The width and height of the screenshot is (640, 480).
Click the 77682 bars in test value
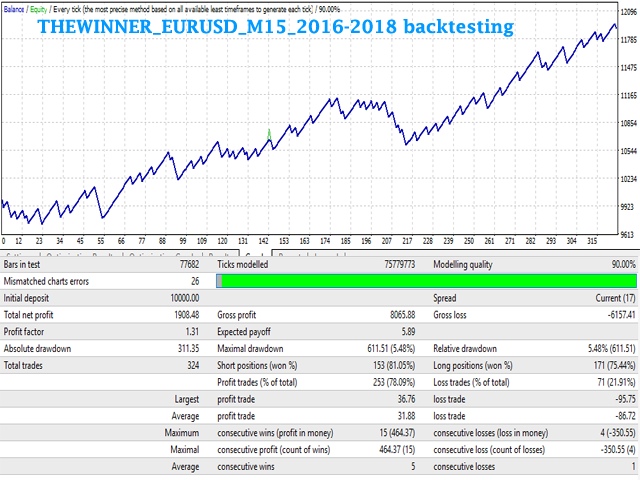point(189,264)
